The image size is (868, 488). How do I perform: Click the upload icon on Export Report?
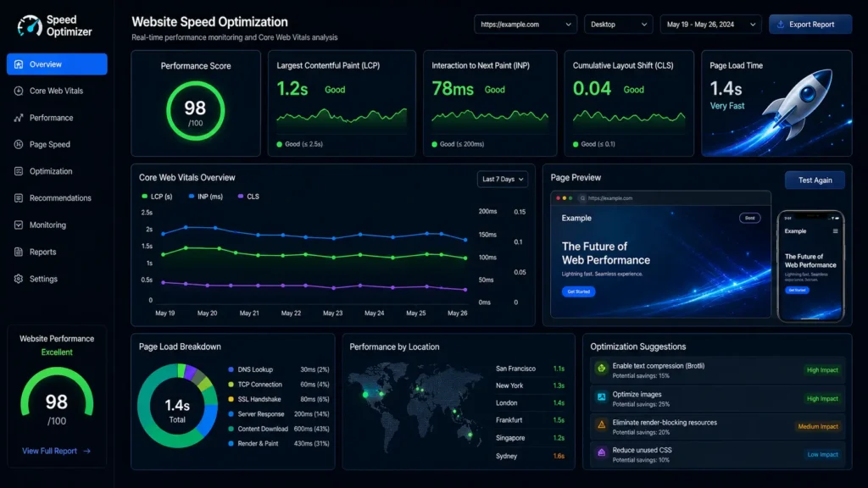781,25
